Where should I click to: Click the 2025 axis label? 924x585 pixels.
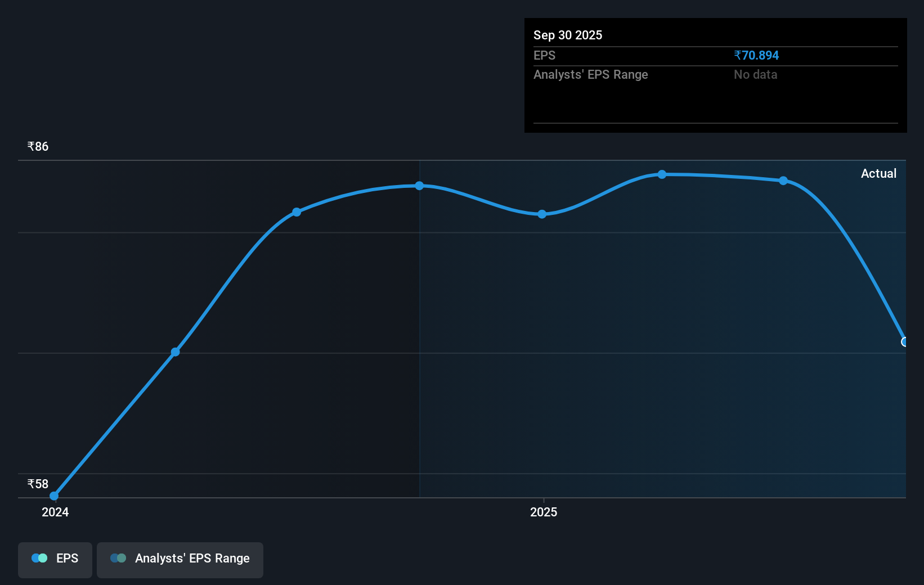click(x=543, y=512)
